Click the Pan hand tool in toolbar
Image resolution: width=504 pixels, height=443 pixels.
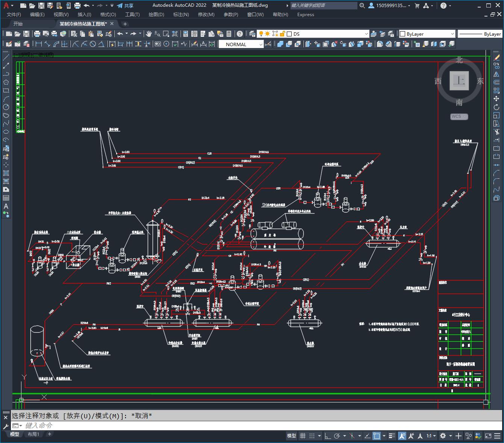pyautogui.click(x=148, y=34)
